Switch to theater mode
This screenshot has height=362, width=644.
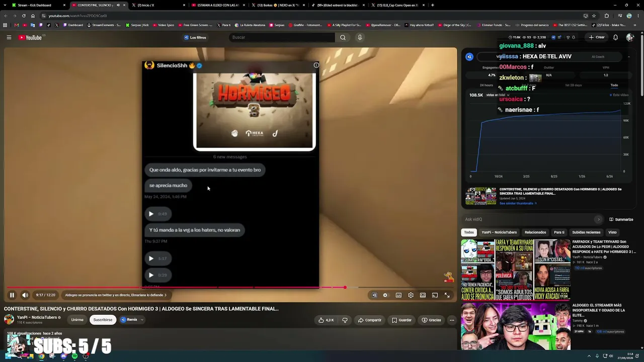tap(423, 295)
